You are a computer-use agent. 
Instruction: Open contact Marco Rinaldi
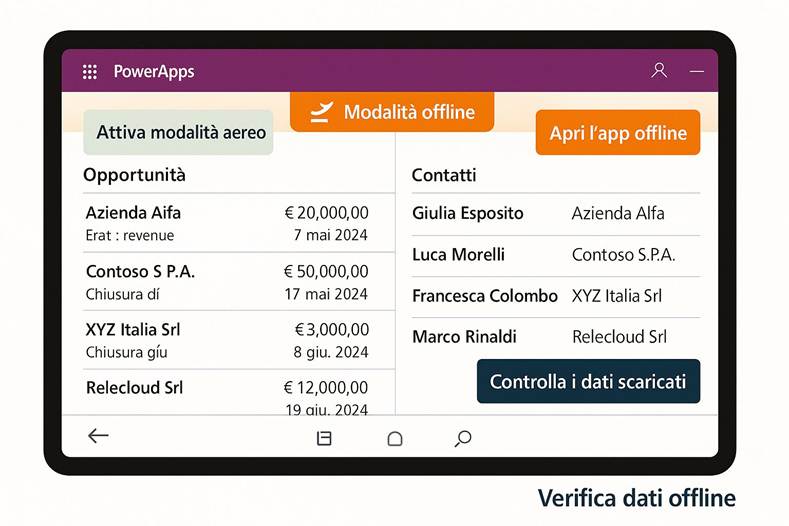pyautogui.click(x=464, y=337)
